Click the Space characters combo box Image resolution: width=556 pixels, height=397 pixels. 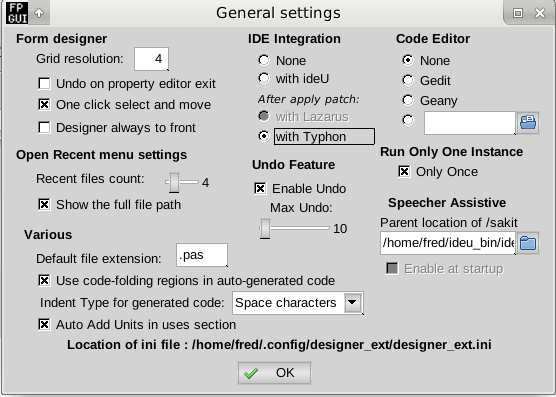[x=298, y=303]
